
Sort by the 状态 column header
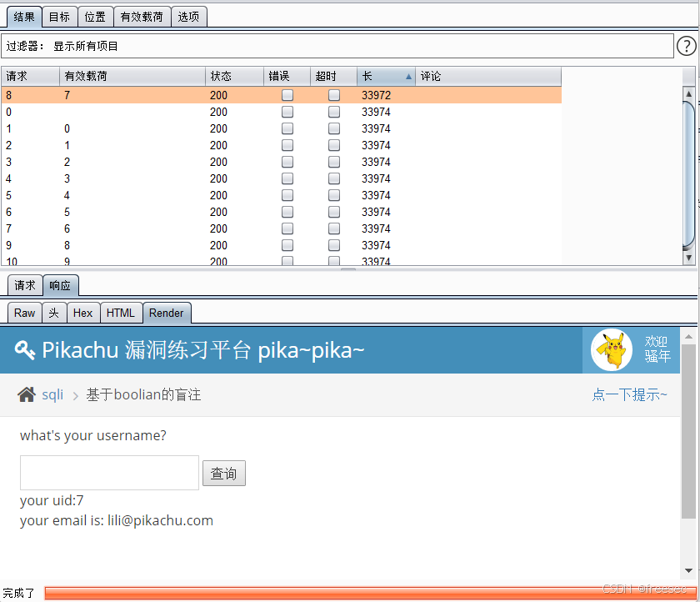point(234,77)
